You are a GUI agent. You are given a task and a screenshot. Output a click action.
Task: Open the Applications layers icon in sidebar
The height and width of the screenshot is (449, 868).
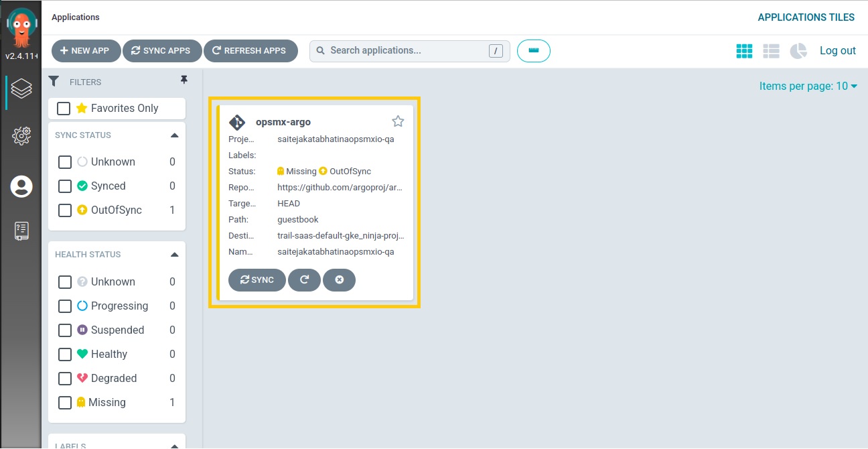[21, 88]
